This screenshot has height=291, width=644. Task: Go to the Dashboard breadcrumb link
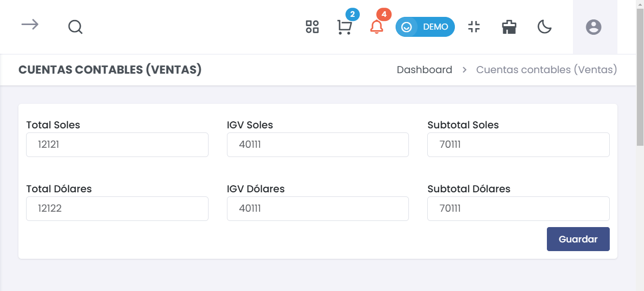click(425, 70)
